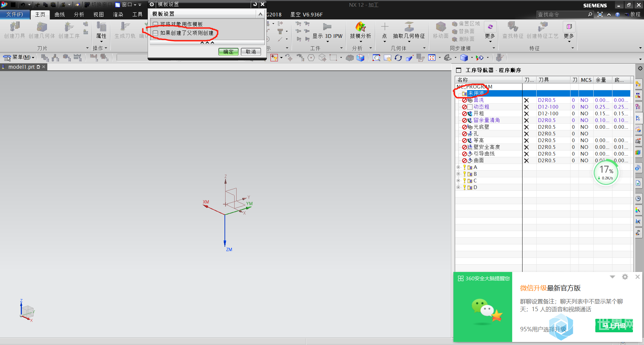
Task: Click the 教程 tutorial link
Action: click(633, 14)
